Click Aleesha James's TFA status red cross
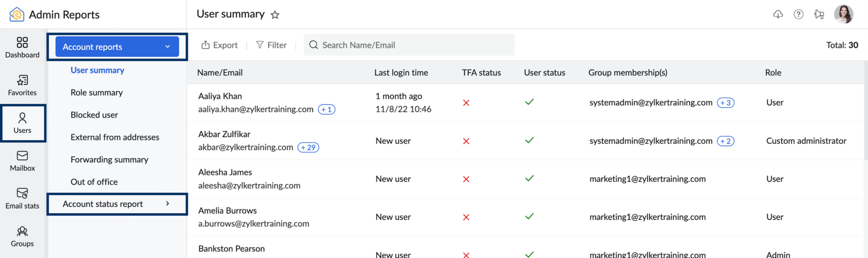The height and width of the screenshot is (258, 868). [x=466, y=179]
